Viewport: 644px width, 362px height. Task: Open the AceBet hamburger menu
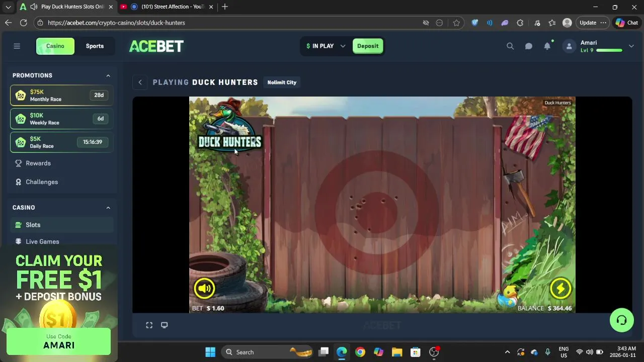(x=17, y=46)
